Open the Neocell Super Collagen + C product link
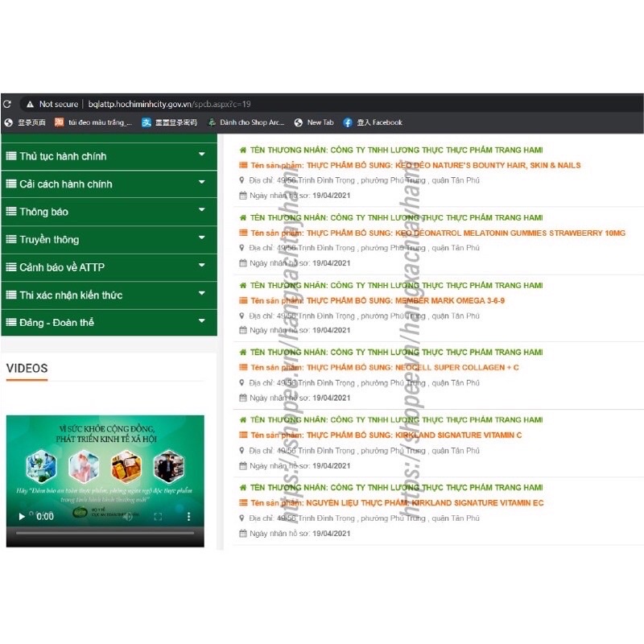 tap(402, 368)
